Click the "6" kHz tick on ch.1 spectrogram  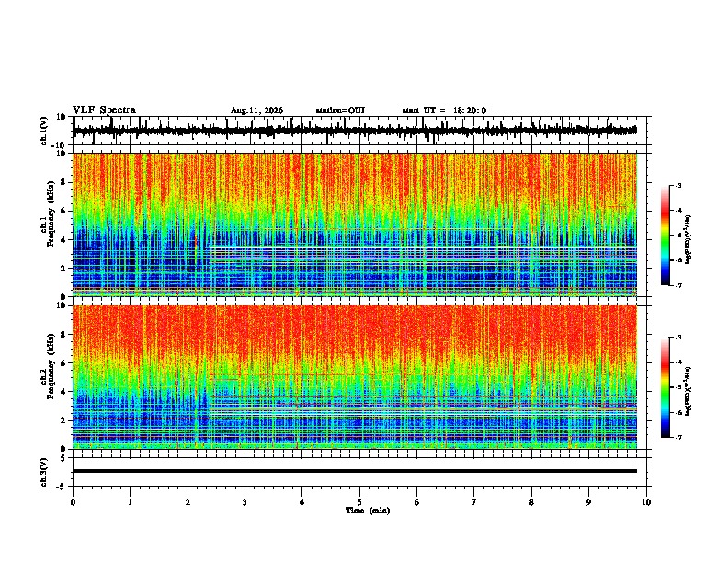coord(63,211)
